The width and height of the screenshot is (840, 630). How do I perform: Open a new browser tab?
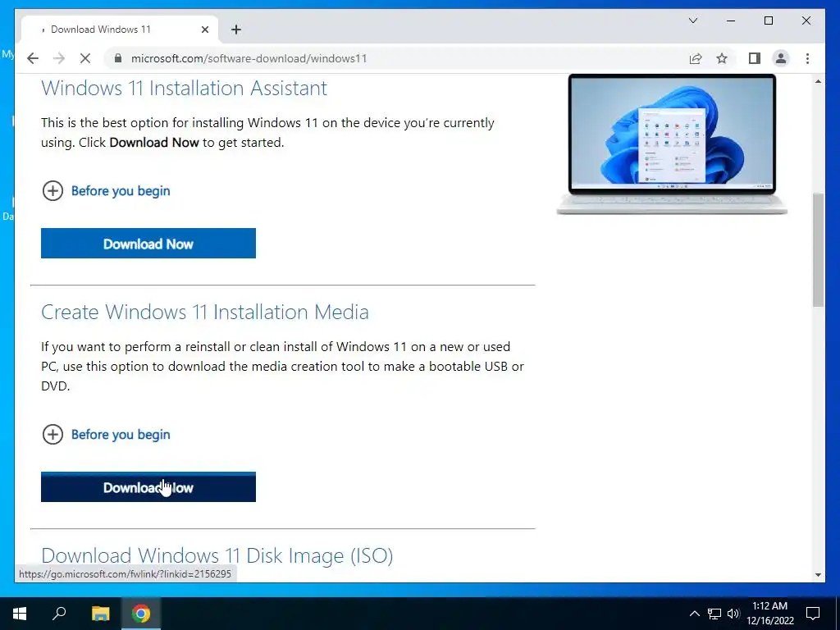point(236,30)
